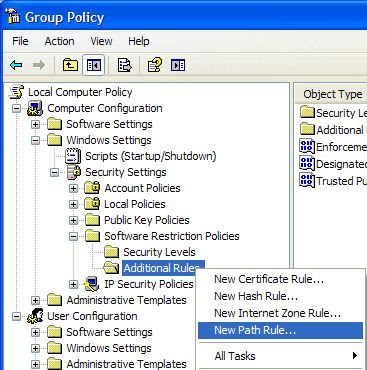Toggle the Show/Hide Console Tree button
Screen dimensions: 367x370
(93, 65)
